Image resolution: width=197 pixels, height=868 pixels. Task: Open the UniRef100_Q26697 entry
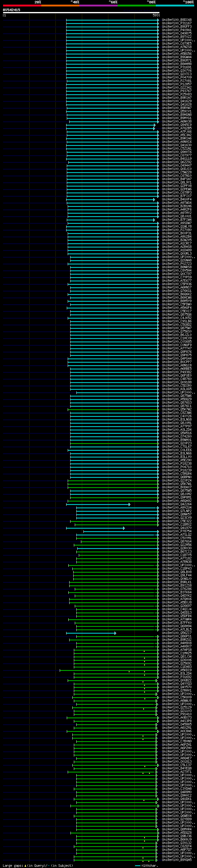pyautogui.click(x=177, y=606)
